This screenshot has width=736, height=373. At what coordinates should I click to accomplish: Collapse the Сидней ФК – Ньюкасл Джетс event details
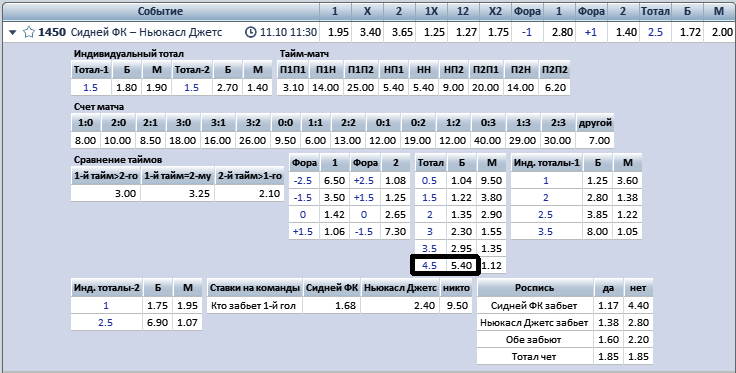(x=13, y=32)
